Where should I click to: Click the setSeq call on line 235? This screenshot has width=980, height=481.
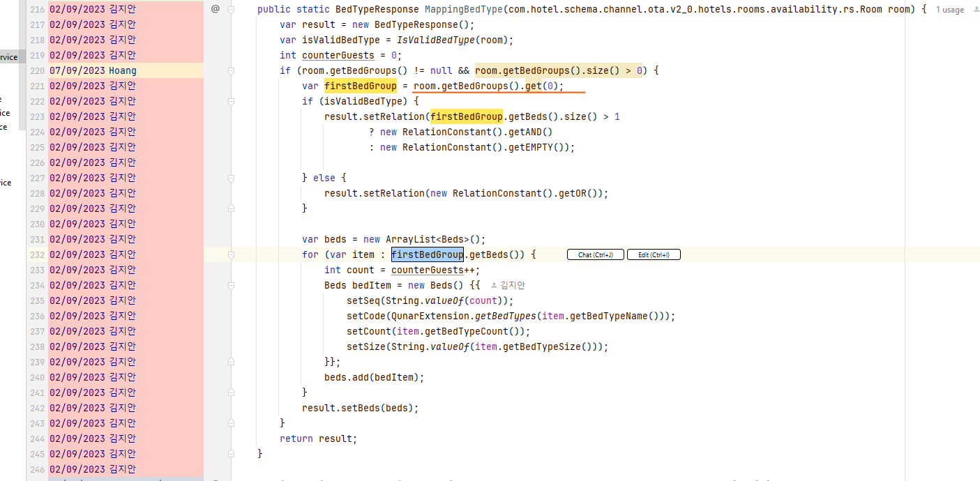click(363, 300)
